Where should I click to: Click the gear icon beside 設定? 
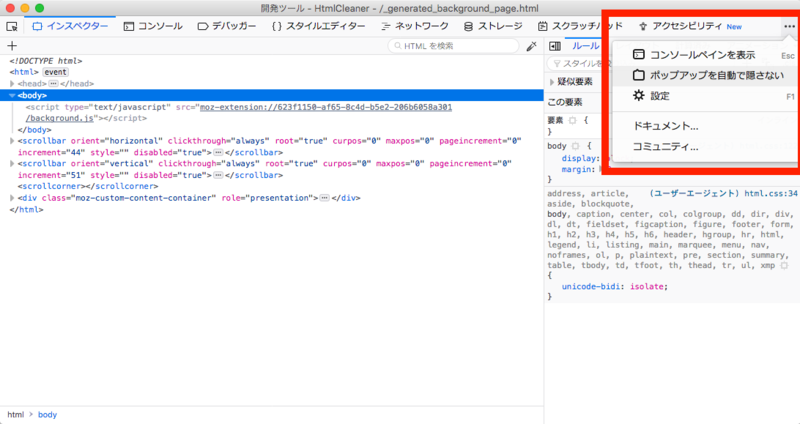pos(639,95)
